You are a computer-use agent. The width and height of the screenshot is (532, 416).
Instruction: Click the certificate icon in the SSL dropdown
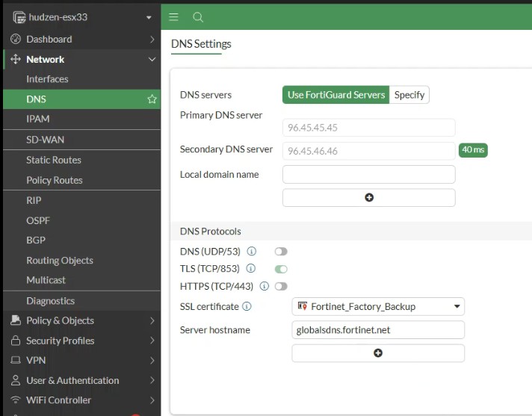(303, 306)
